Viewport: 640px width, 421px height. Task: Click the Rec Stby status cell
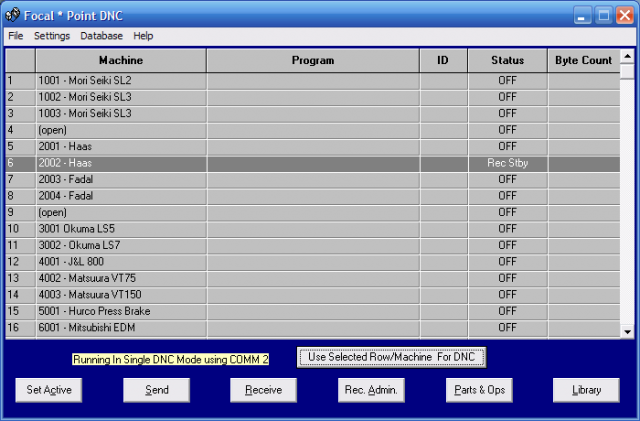507,163
